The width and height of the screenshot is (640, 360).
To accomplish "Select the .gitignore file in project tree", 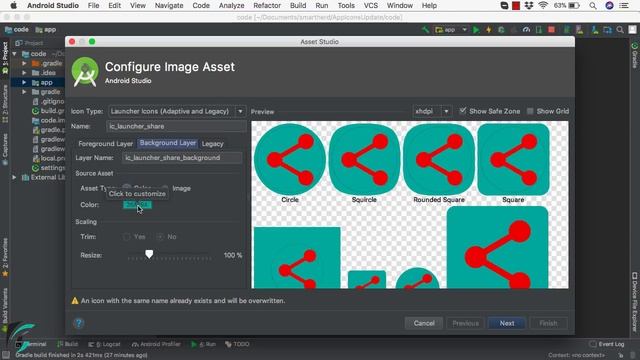I will tap(48, 101).
